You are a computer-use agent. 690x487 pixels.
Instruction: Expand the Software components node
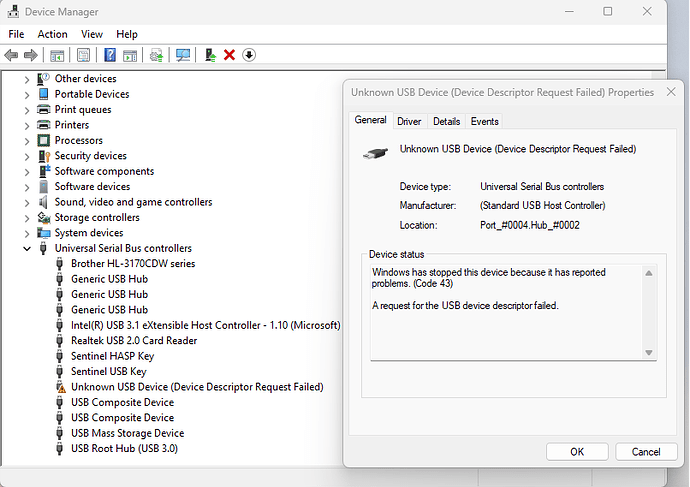(x=27, y=172)
